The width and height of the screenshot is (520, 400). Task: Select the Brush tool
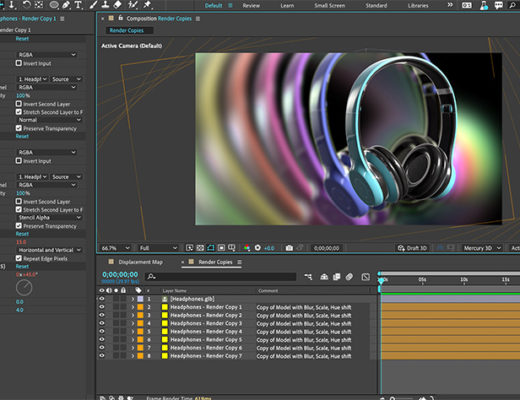point(93,5)
